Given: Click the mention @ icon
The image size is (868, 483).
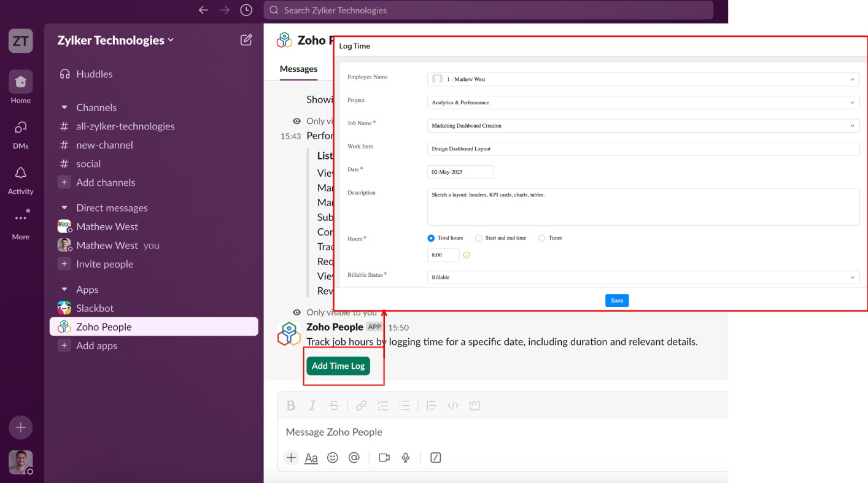Looking at the screenshot, I should [354, 457].
